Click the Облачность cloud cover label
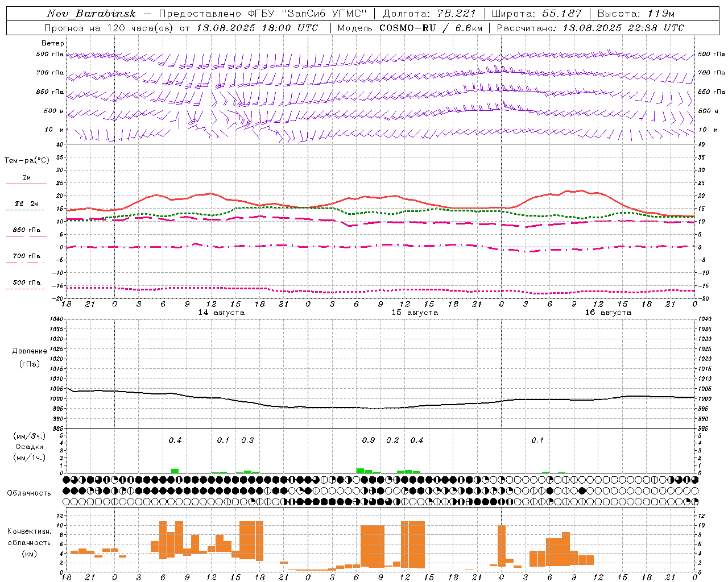This screenshot has width=728, height=582. (x=29, y=493)
